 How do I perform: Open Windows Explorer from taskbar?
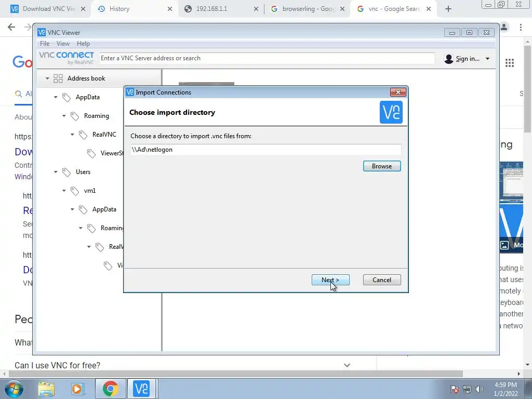click(46, 389)
